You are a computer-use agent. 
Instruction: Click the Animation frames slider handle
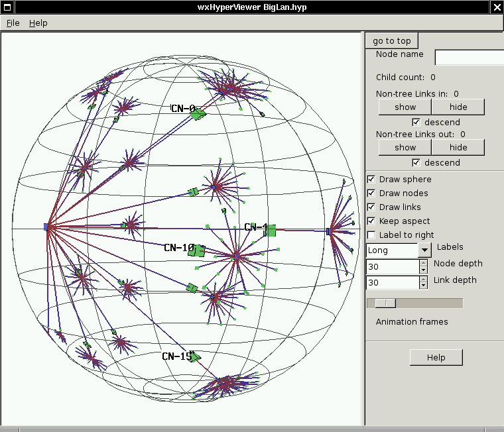(x=385, y=303)
